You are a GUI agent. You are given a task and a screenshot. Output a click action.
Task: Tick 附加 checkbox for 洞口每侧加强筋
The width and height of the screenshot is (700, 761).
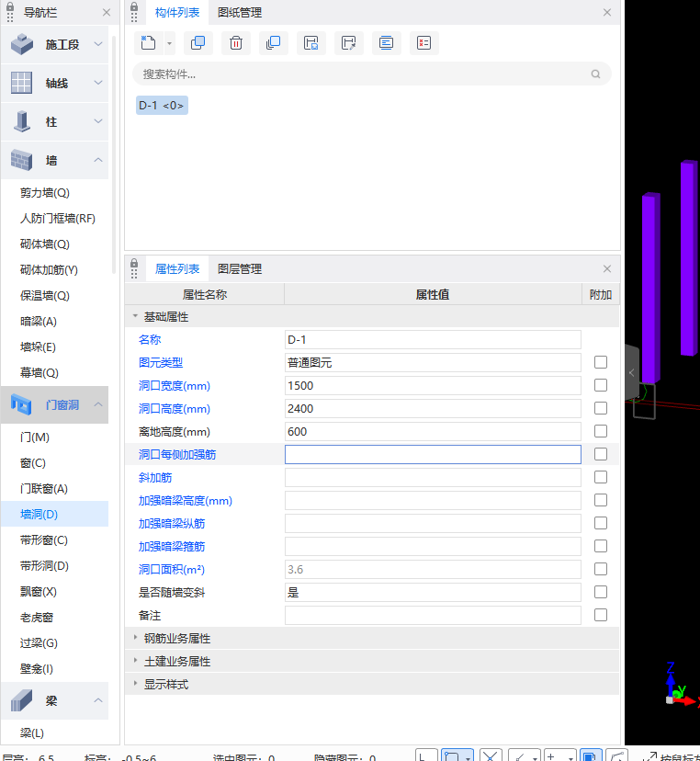tap(601, 454)
